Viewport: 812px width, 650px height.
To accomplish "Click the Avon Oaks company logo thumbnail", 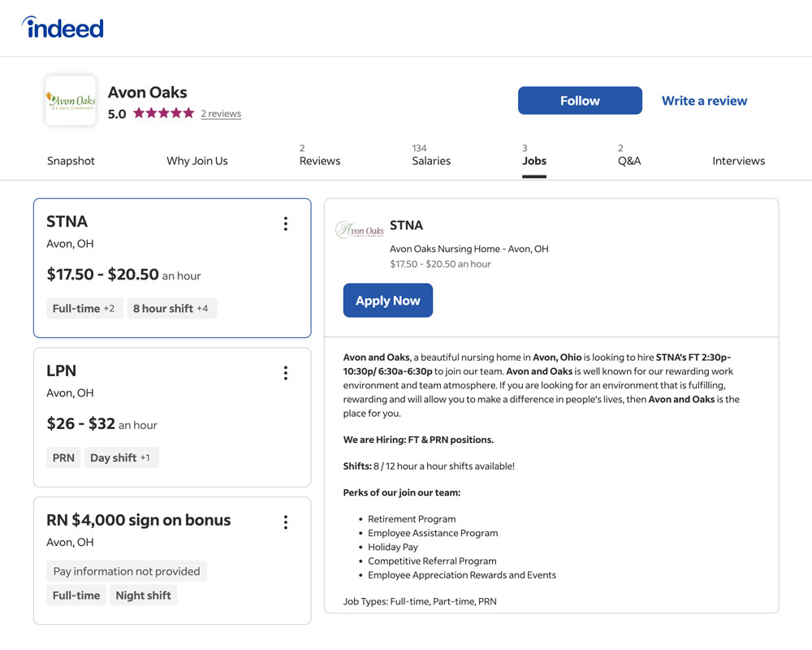I will [x=71, y=101].
